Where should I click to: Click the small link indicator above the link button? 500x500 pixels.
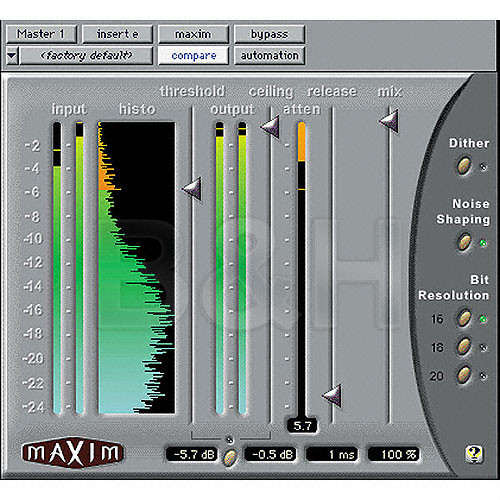pyautogui.click(x=230, y=440)
